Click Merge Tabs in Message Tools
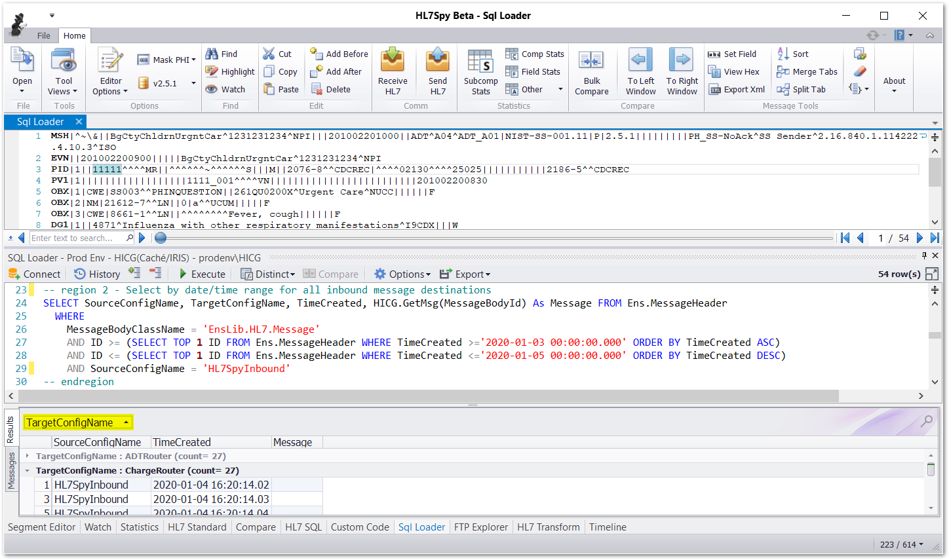This screenshot has width=949, height=560. pyautogui.click(x=807, y=71)
